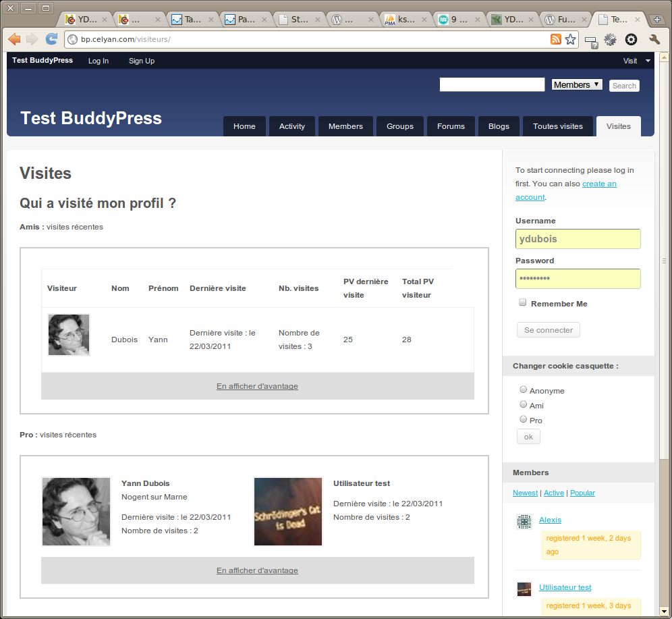Click the Test BuddyPress admin bar title
The width and height of the screenshot is (672, 619).
tap(43, 61)
